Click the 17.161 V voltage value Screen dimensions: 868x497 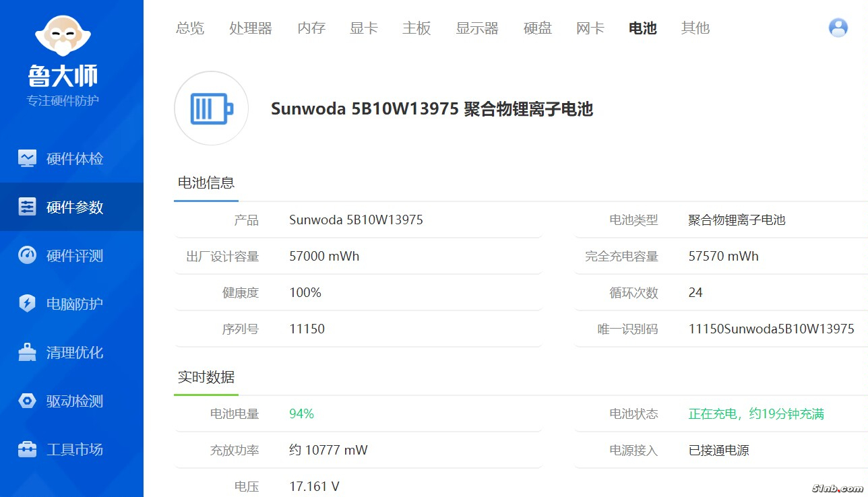pos(315,486)
